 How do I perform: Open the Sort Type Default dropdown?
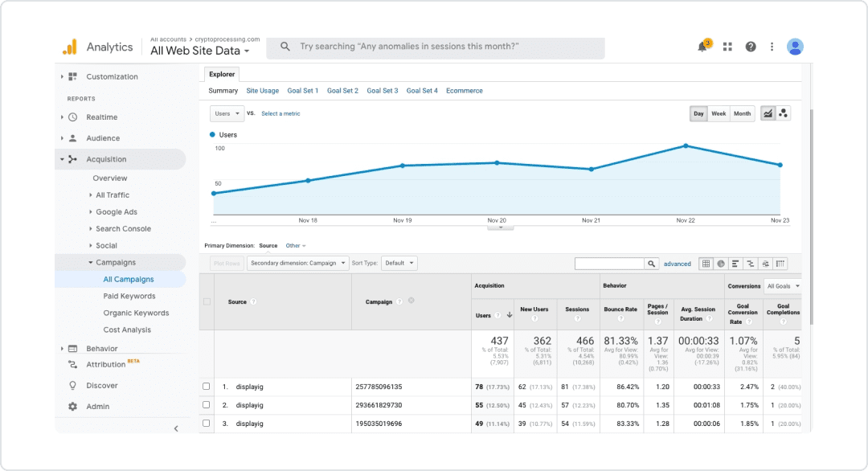point(399,263)
